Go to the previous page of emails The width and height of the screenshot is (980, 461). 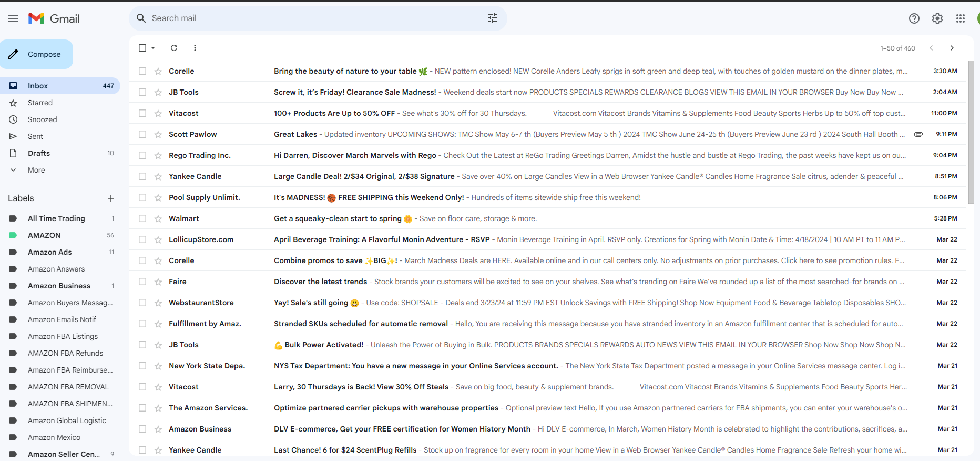(x=931, y=48)
